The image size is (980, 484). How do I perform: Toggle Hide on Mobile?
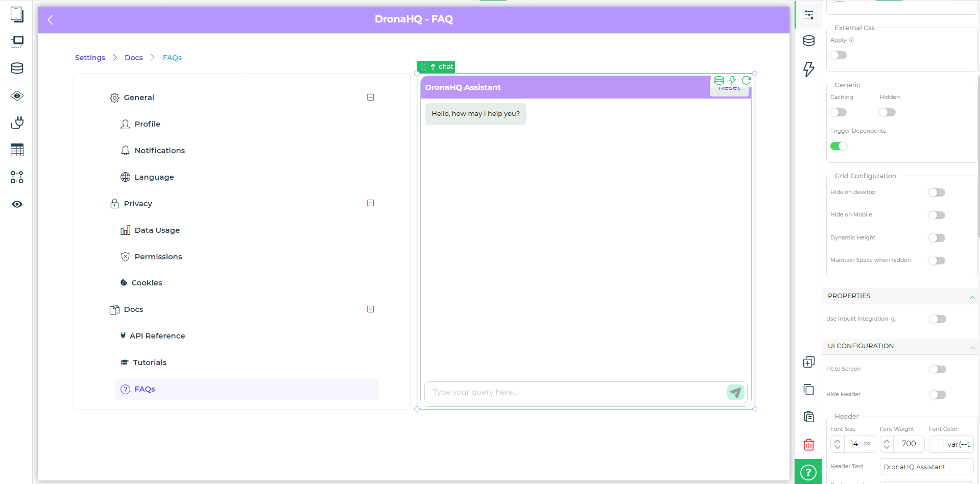pos(937,215)
